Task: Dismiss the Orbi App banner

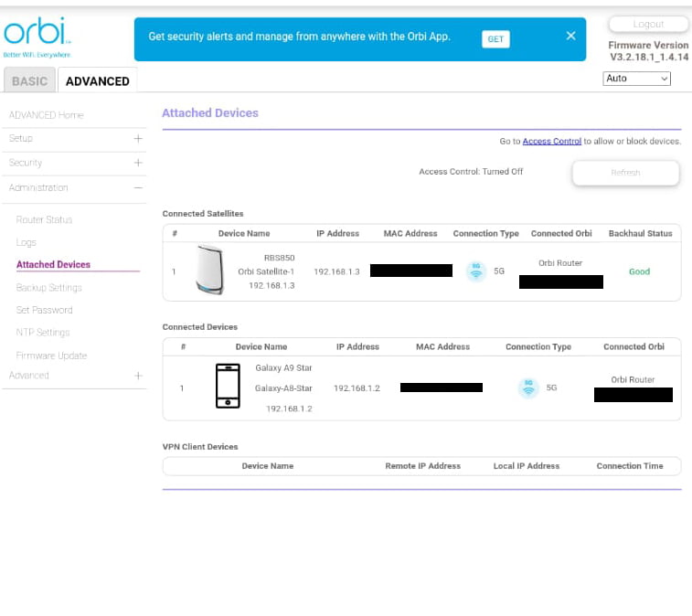Action: 570,36
